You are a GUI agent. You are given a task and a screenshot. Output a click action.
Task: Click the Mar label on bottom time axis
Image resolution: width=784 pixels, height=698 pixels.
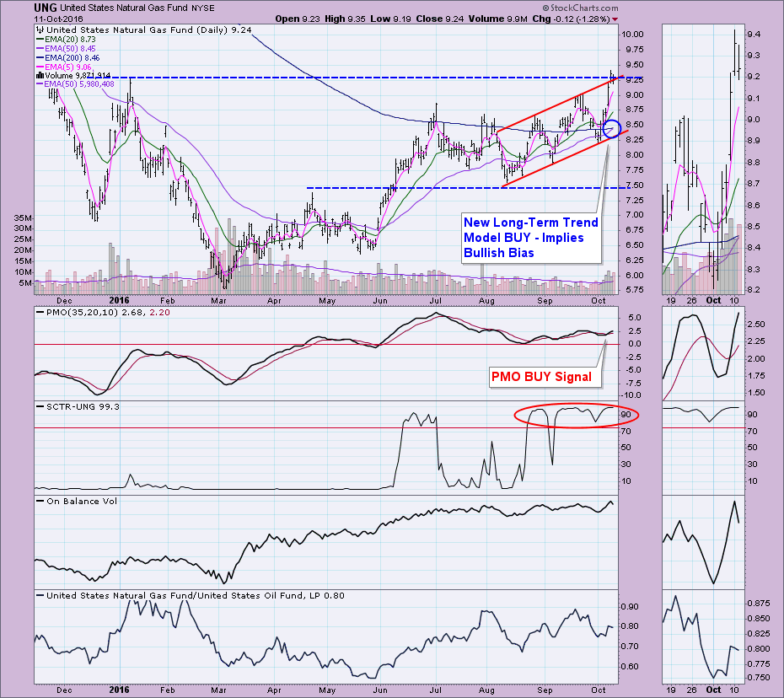pos(218,690)
